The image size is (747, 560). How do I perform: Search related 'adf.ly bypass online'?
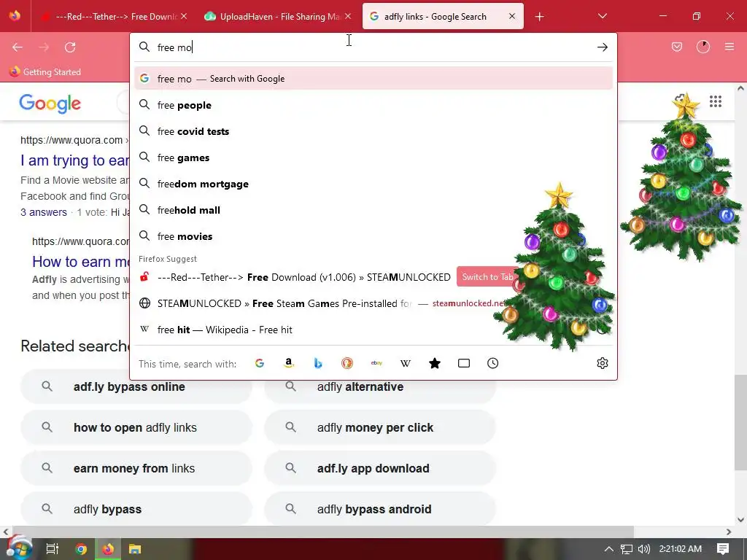[x=136, y=386]
